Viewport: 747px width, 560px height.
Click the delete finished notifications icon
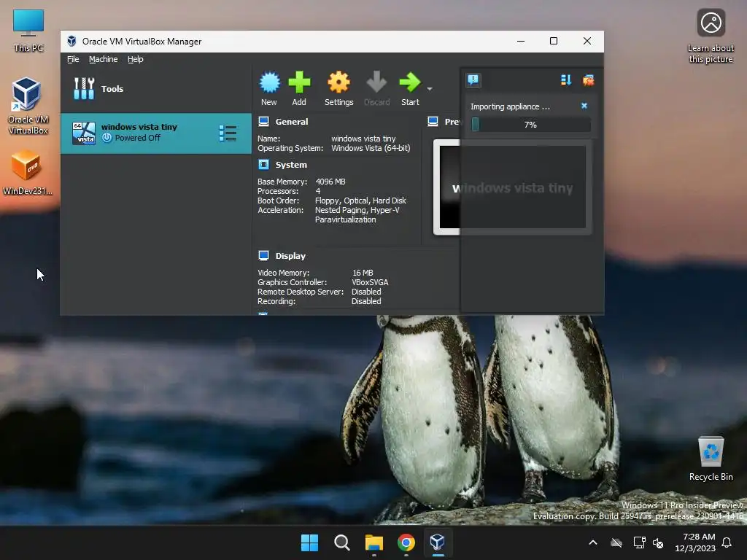pos(589,80)
